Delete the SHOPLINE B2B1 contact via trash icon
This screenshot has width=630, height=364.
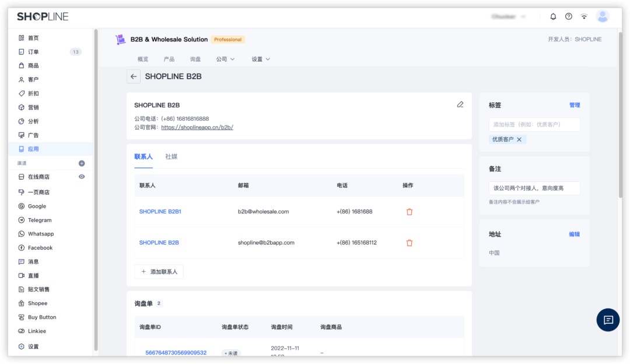click(x=409, y=212)
